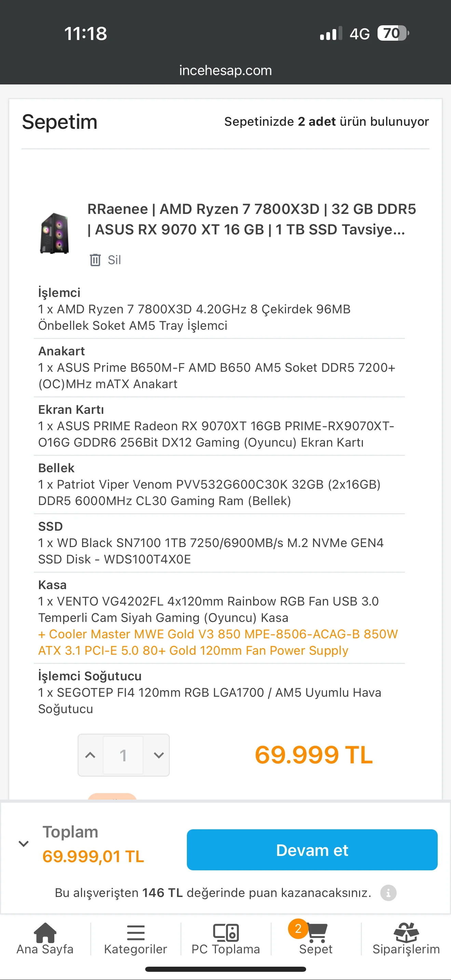Open the Ana Sayfa home icon
Image resolution: width=451 pixels, height=980 pixels.
pos(45,933)
